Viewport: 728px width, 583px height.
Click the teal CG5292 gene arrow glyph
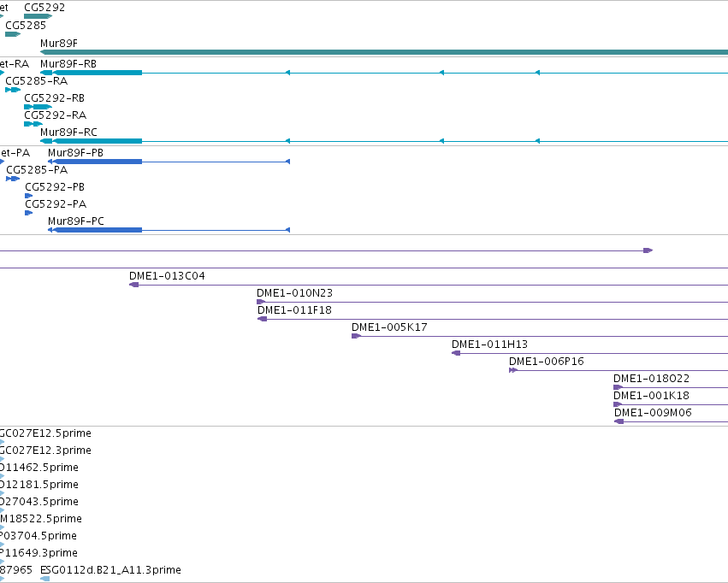pyautogui.click(x=38, y=16)
